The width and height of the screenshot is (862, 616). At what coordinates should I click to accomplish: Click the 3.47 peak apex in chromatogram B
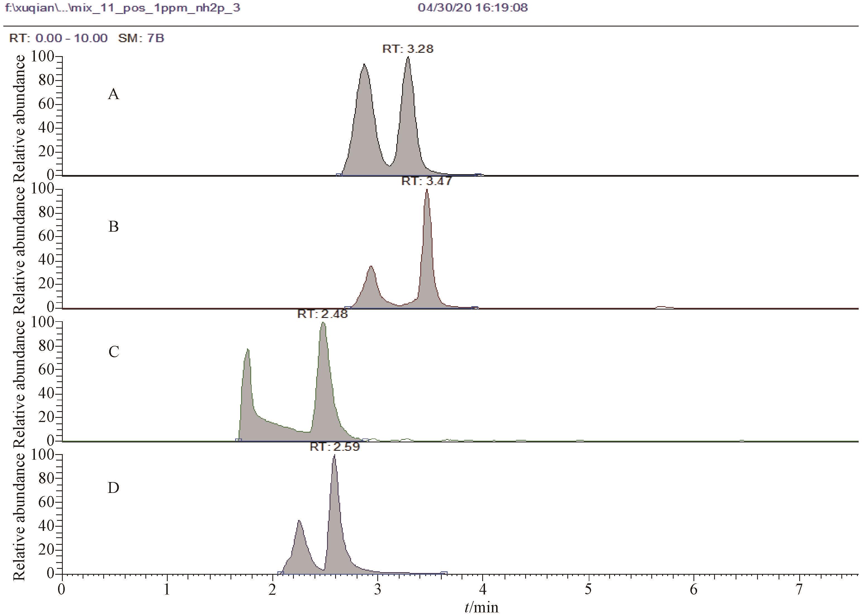tap(427, 190)
